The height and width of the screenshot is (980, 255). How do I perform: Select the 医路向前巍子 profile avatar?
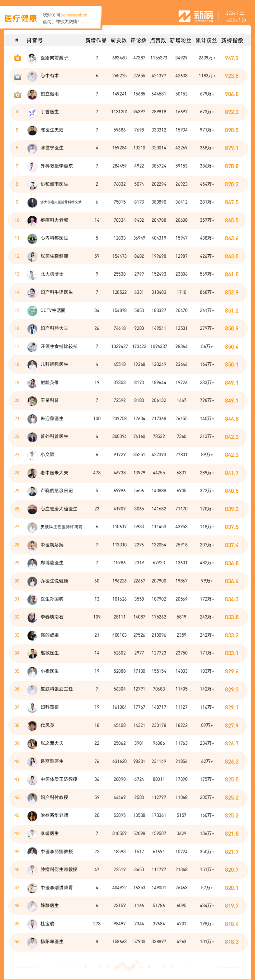click(32, 58)
